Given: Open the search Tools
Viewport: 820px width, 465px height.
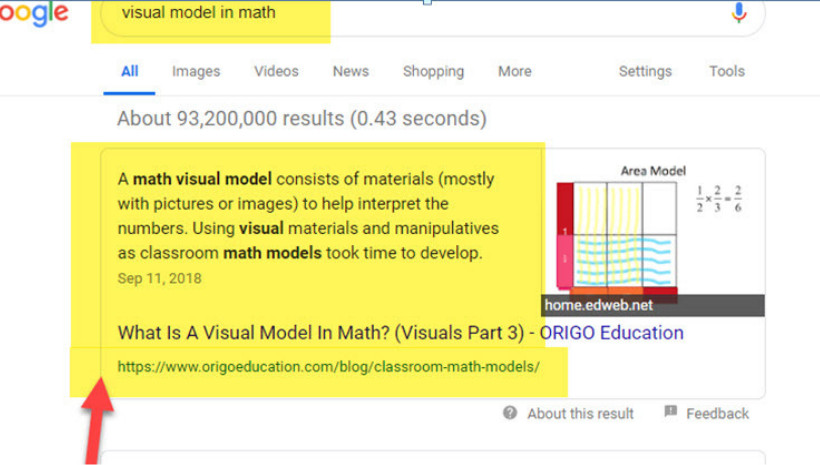Looking at the screenshot, I should click(726, 71).
